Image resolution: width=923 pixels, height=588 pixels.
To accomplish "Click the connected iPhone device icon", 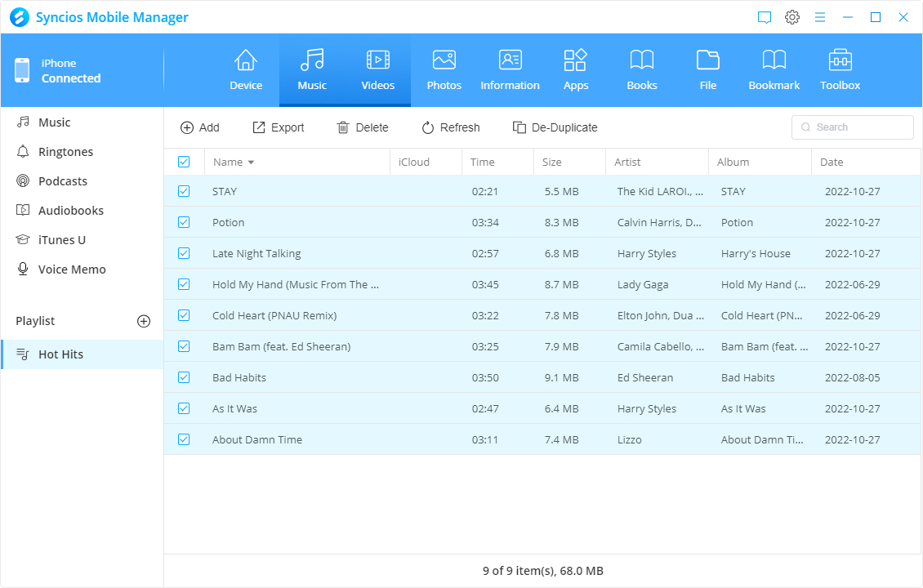I will tap(22, 70).
